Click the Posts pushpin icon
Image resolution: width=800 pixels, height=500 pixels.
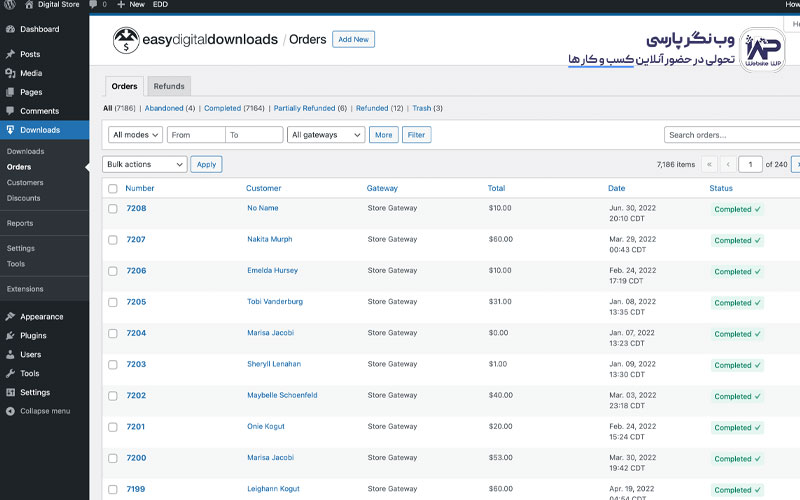[10, 54]
